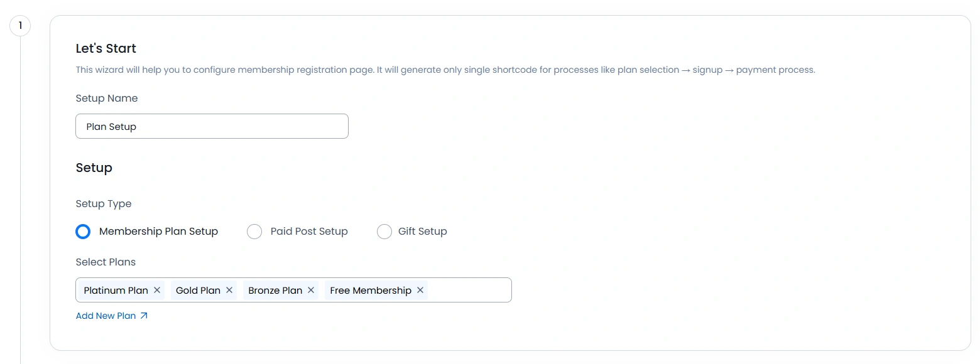
Task: Click the Paid Post Setup label text
Action: (308, 232)
